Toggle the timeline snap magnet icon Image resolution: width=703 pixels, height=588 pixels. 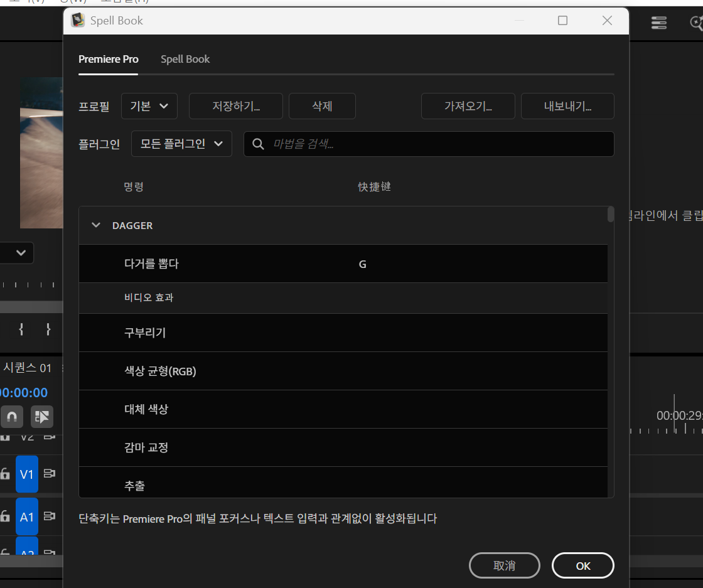[x=12, y=417]
